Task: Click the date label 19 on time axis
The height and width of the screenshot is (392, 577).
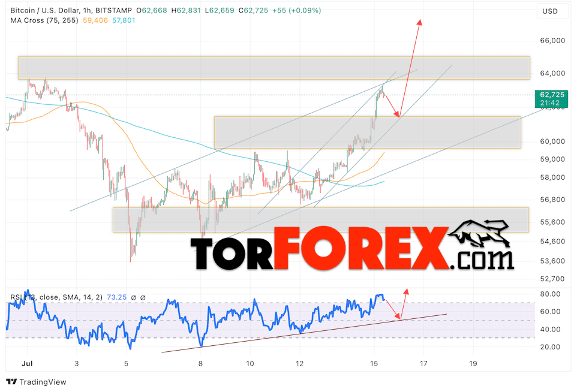Action: point(473,364)
